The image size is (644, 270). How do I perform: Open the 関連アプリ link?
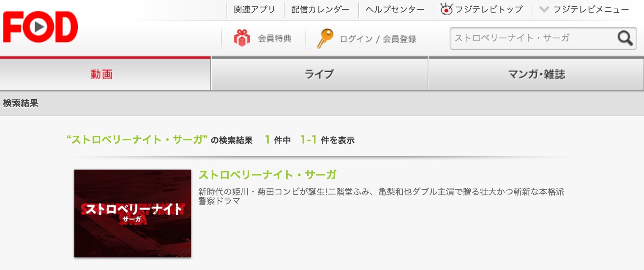point(254,10)
